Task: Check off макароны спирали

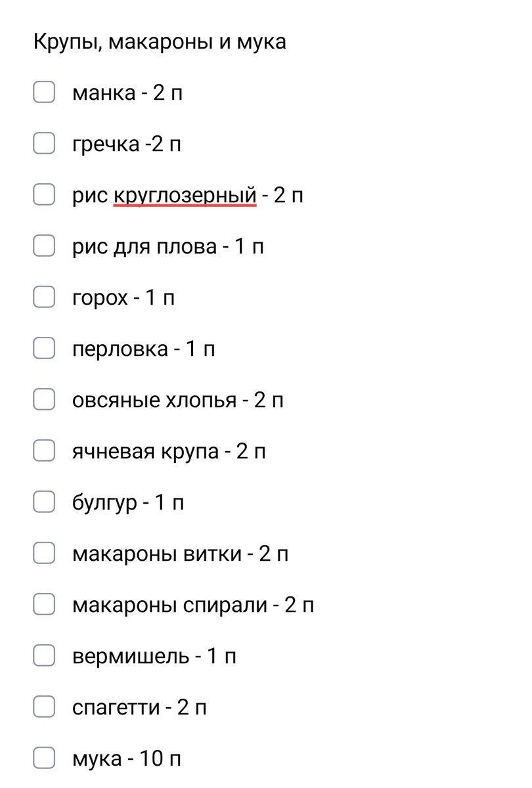Action: coord(44,604)
